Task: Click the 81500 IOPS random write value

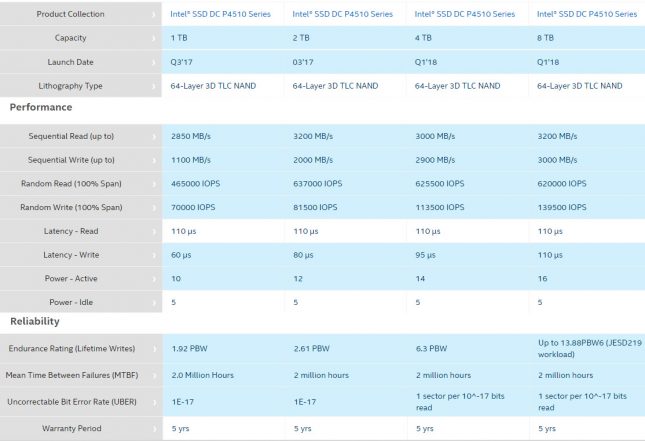Action: (x=316, y=207)
